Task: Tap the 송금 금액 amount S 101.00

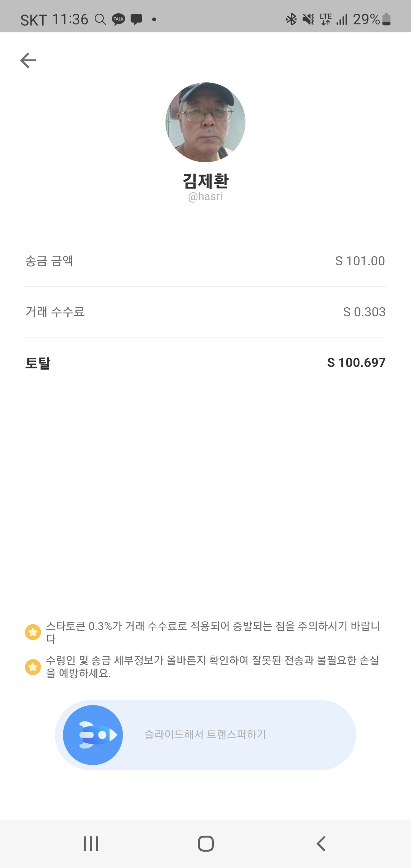Action: coord(360,261)
